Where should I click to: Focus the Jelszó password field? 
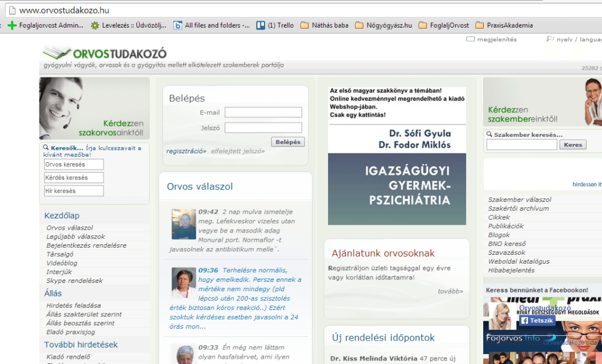(263, 127)
